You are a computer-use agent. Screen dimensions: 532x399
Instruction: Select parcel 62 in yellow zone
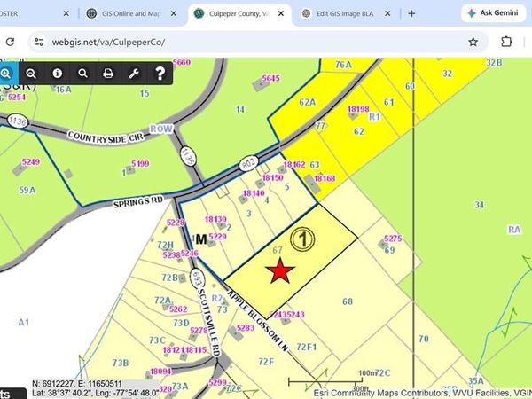point(358,131)
